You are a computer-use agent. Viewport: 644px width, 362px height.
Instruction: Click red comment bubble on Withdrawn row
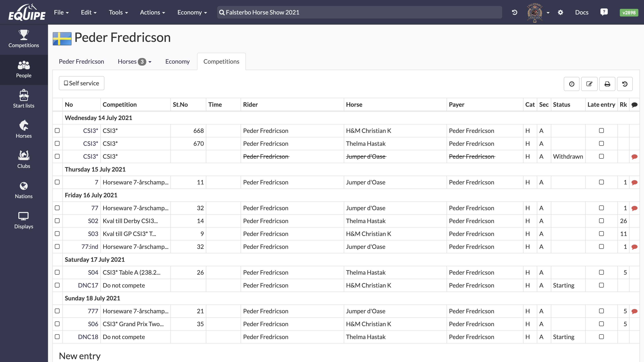[634, 157]
